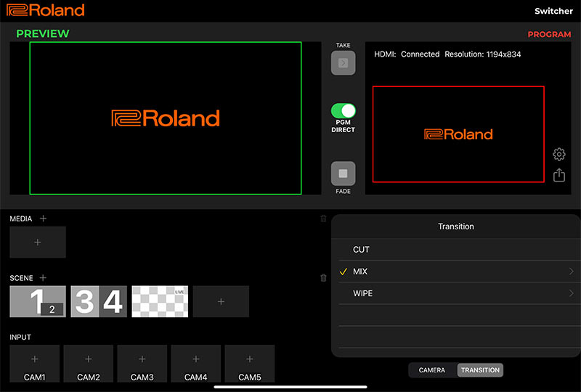Add a camera to CAM3 input
581x392 pixels.
pyautogui.click(x=142, y=364)
